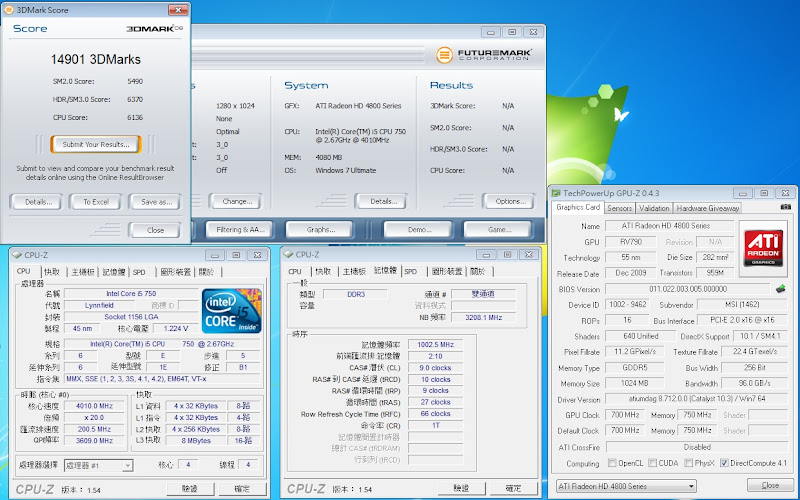The height and width of the screenshot is (500, 800).
Task: Click 驗證 button in left CPU-Z window
Action: (x=190, y=489)
